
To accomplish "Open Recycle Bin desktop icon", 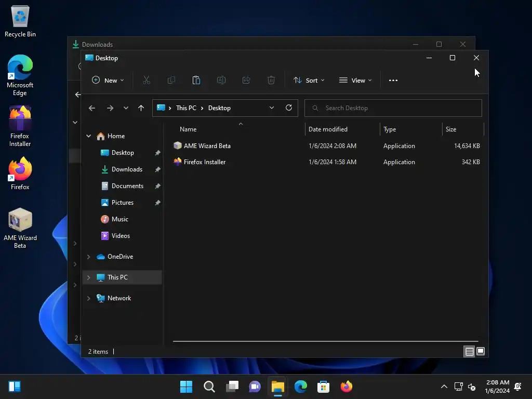I will [x=20, y=21].
